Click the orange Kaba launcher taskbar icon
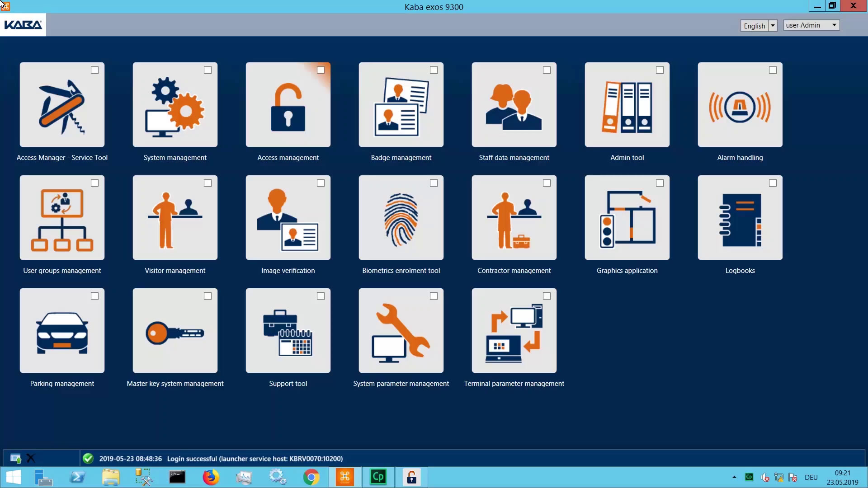The image size is (868, 488). coord(345,477)
